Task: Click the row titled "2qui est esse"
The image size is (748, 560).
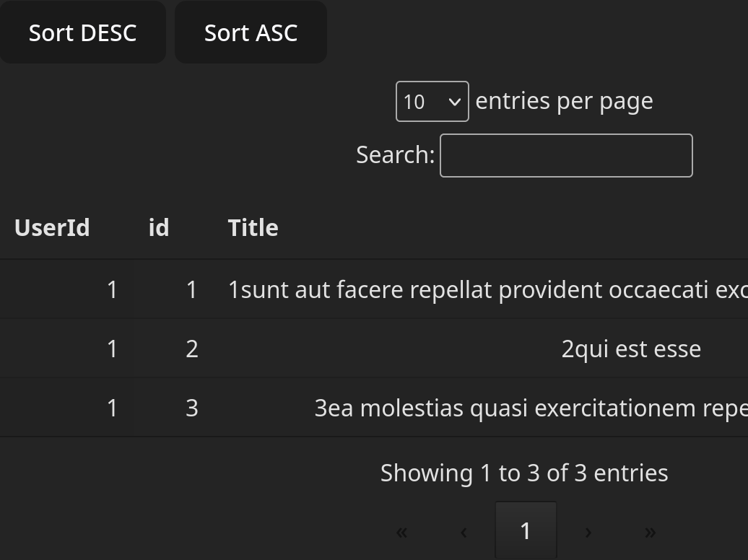Action: (x=630, y=349)
